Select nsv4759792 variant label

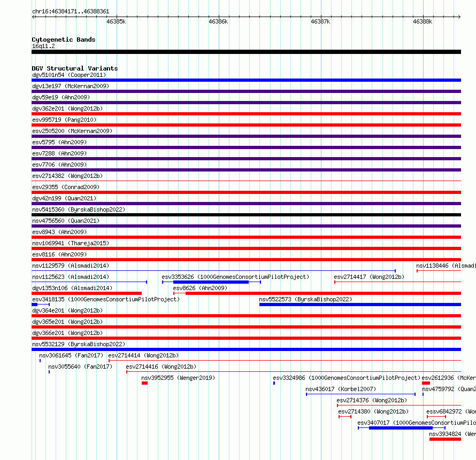tap(449, 389)
